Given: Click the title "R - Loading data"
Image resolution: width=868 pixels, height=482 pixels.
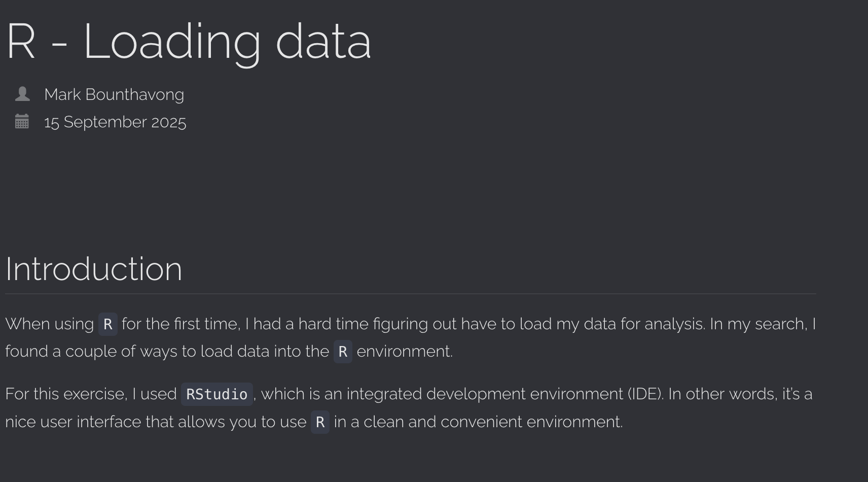Looking at the screenshot, I should point(188,42).
